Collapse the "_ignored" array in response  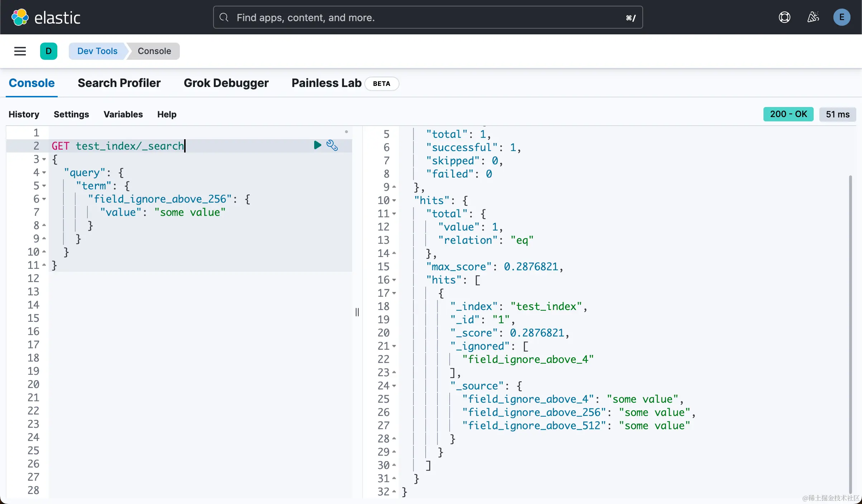pyautogui.click(x=394, y=346)
